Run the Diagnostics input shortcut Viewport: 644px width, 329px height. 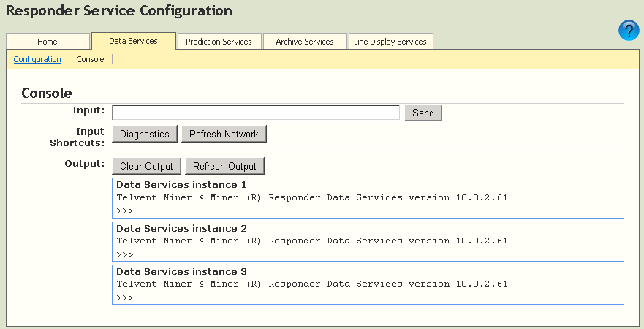tap(145, 134)
